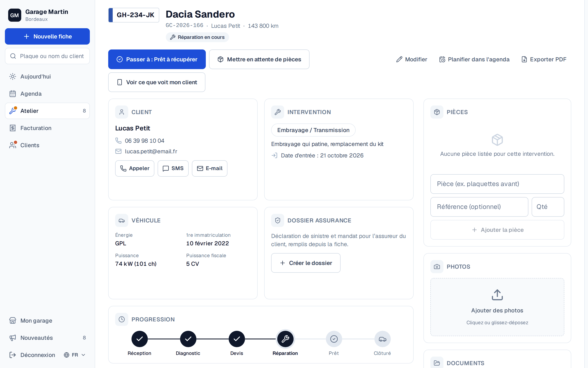Image resolution: width=588 pixels, height=368 pixels.
Task: Click the megaphone icon beside Nouveautés
Action: click(13, 338)
